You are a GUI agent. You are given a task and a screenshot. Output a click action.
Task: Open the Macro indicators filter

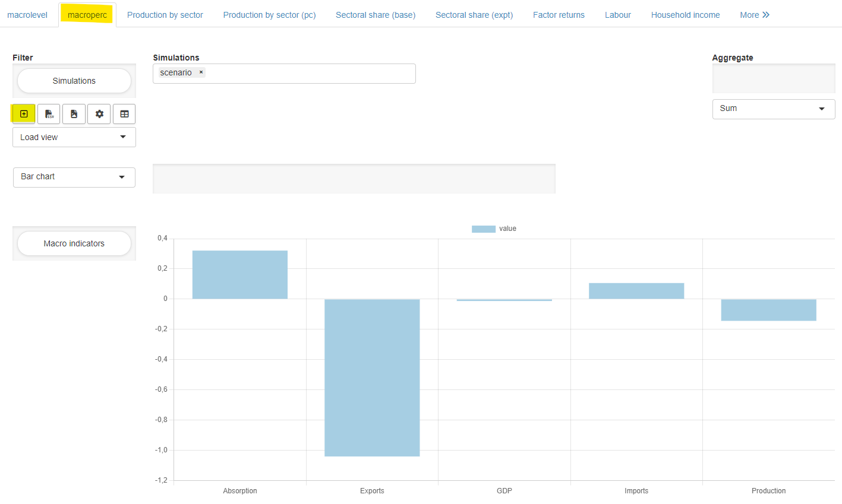point(74,243)
